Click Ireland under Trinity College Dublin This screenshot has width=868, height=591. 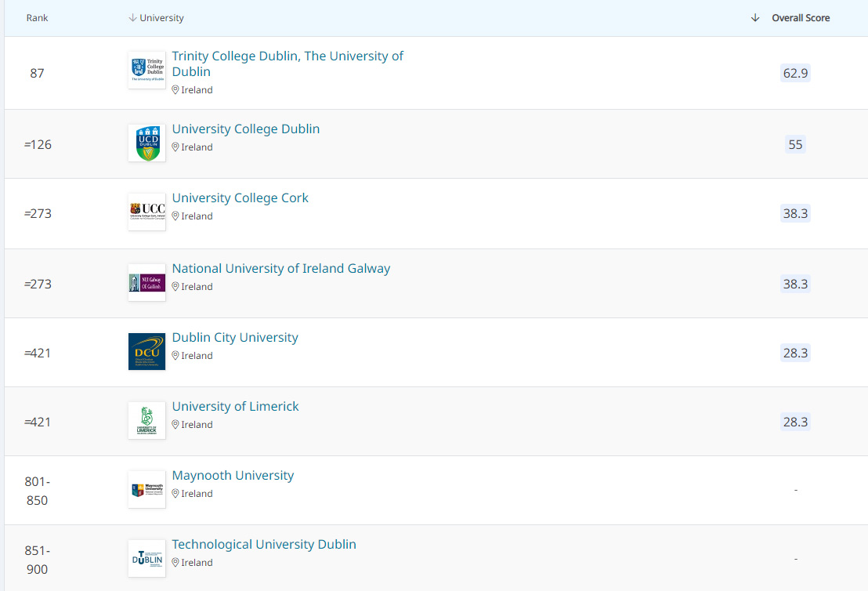pyautogui.click(x=197, y=89)
